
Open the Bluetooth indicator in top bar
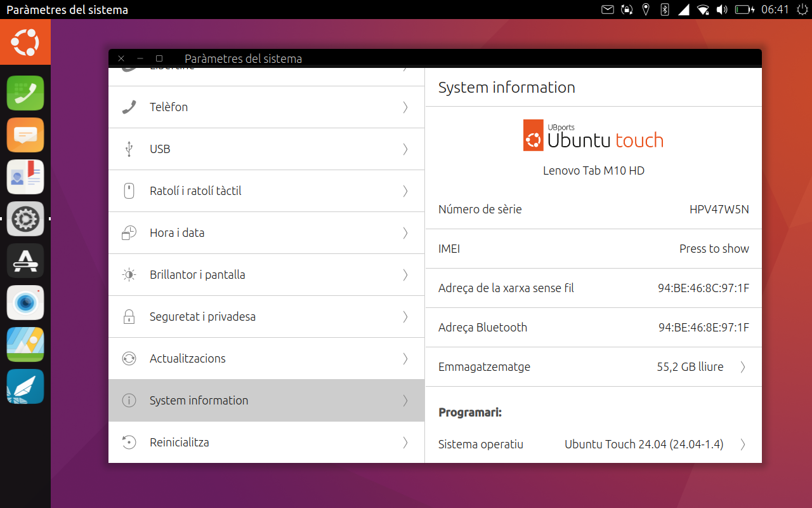[x=665, y=10]
